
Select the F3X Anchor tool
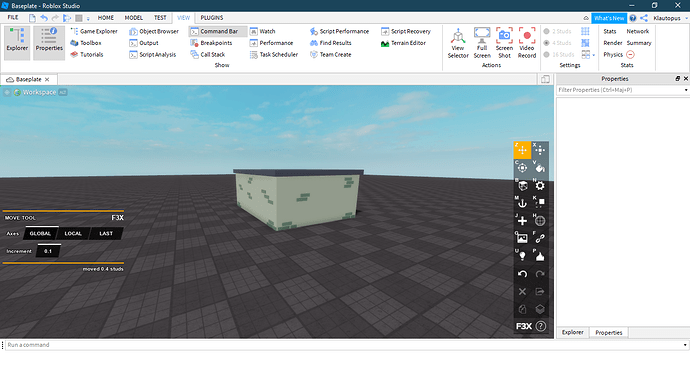522,203
